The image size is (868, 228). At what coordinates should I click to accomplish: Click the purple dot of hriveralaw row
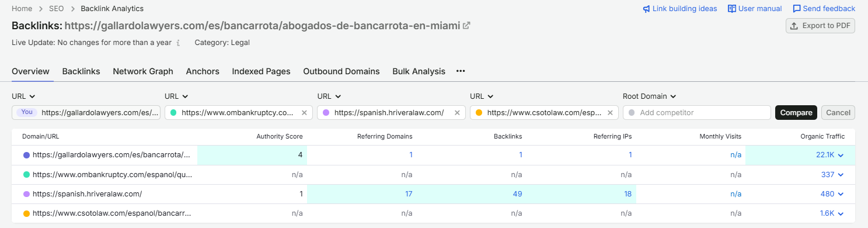[26, 194]
